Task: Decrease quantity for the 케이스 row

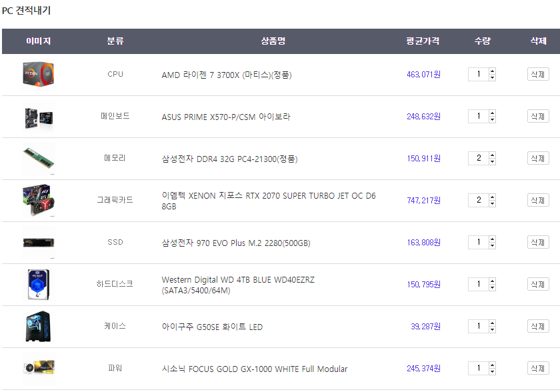Action: coord(492,329)
